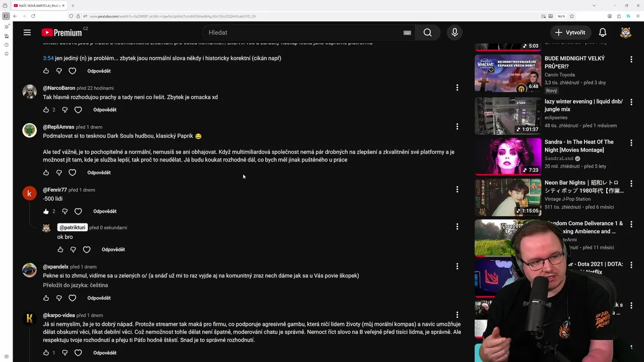The width and height of the screenshot is (644, 362).
Task: Dislike the @karpo-videa comment
Action: (x=65, y=352)
